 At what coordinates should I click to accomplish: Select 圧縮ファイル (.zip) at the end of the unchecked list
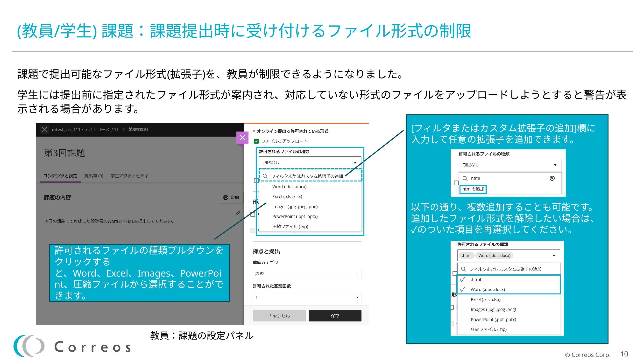(310, 226)
